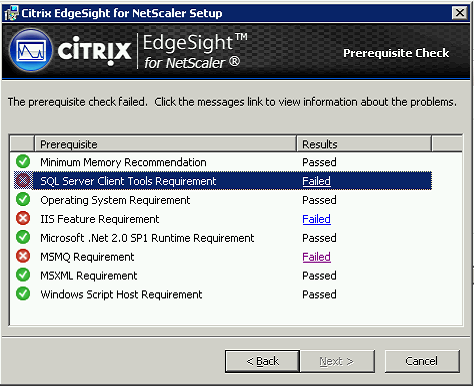This screenshot has height=387, width=474.
Task: Sort list by Prerequisite column header
Action: pyautogui.click(x=165, y=144)
